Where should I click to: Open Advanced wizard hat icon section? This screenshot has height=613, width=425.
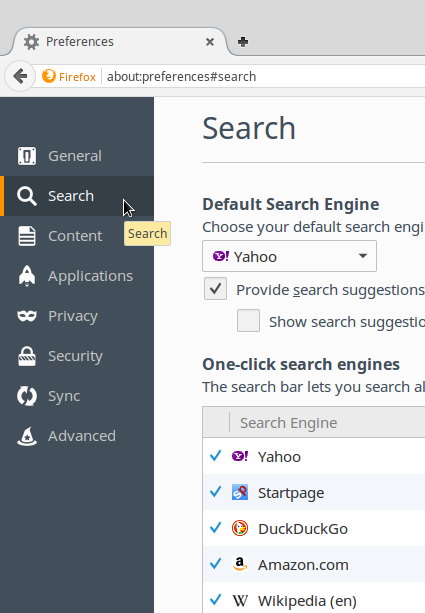(27, 436)
